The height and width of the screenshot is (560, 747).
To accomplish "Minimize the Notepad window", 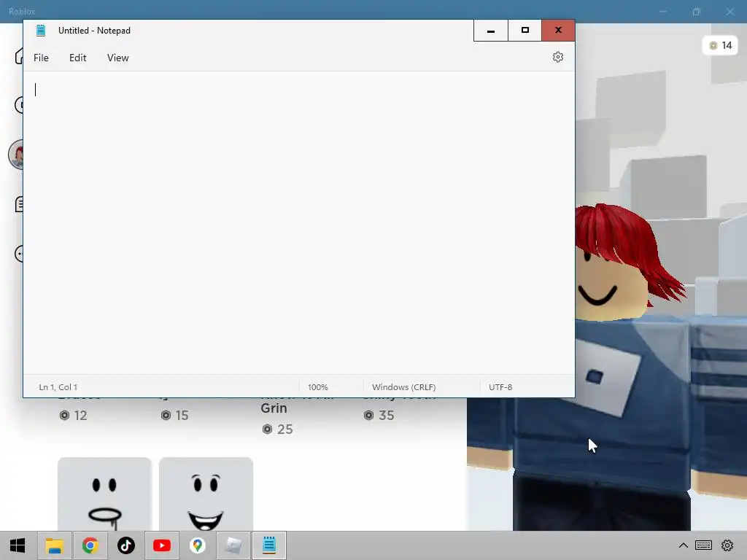I will pos(491,31).
